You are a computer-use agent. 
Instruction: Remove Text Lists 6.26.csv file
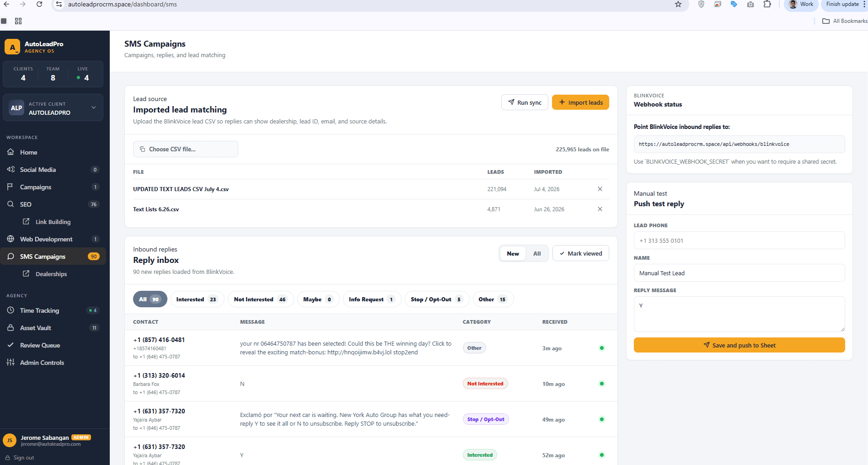600,209
